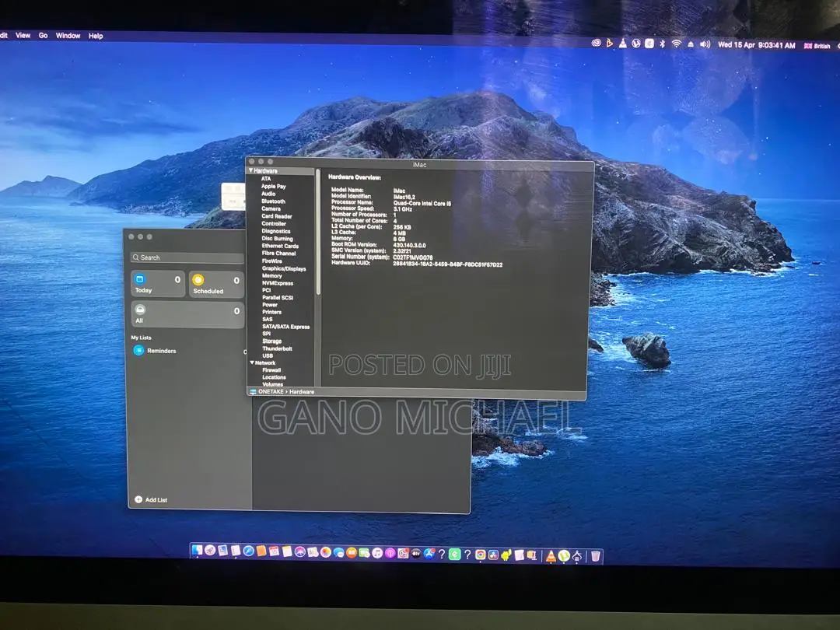Open orange Books app in dock
The width and height of the screenshot is (840, 630).
[x=352, y=553]
